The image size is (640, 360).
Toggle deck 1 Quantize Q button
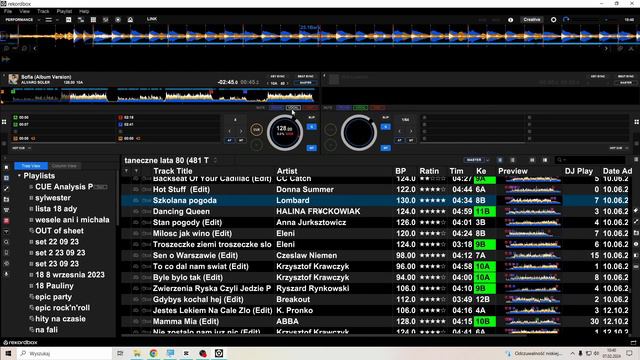[x=311, y=127]
